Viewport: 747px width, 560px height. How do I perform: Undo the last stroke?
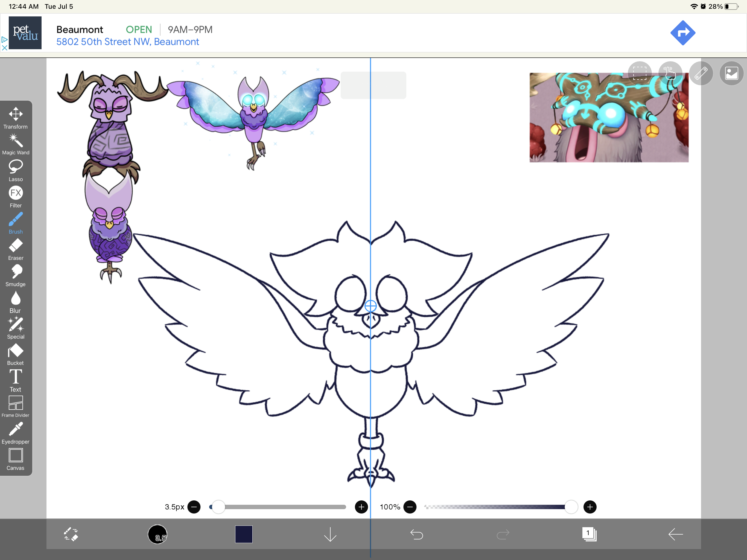tap(416, 534)
